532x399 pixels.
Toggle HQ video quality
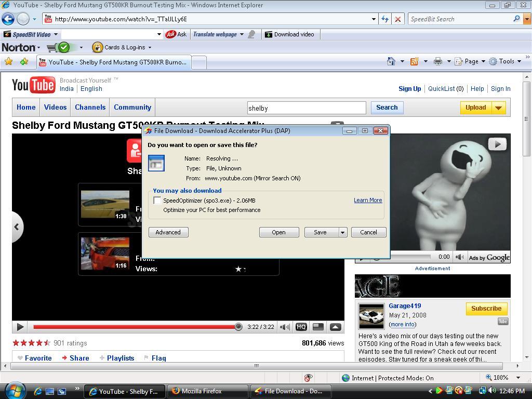point(301,327)
